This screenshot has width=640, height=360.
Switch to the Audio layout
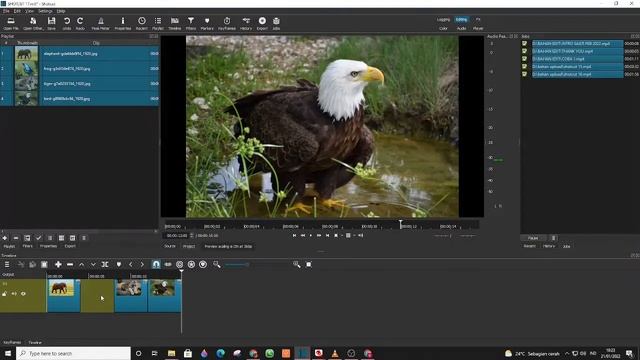coord(461,29)
